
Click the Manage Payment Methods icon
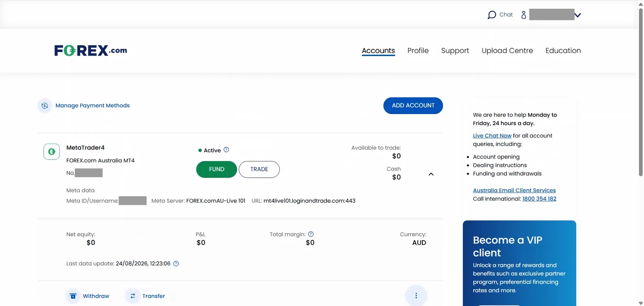[x=45, y=105]
